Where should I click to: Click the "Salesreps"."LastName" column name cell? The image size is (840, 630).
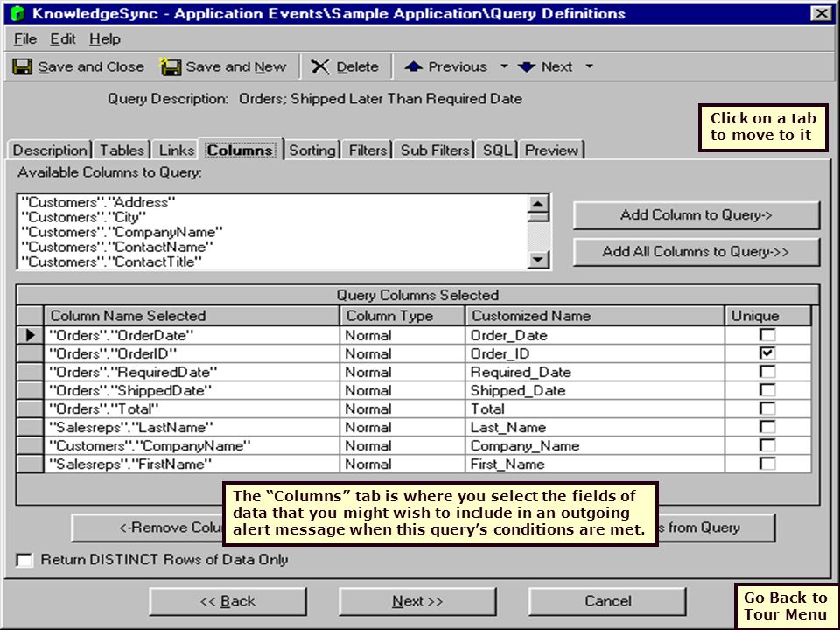coord(192,428)
